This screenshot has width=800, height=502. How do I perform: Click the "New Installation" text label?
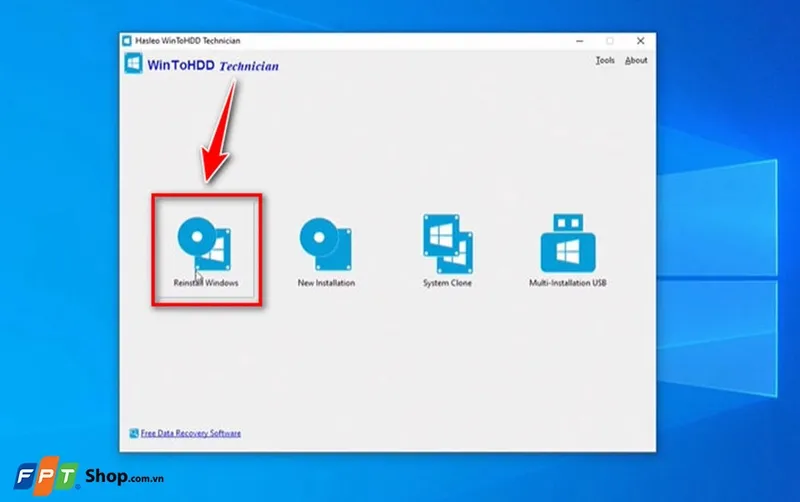tap(326, 283)
